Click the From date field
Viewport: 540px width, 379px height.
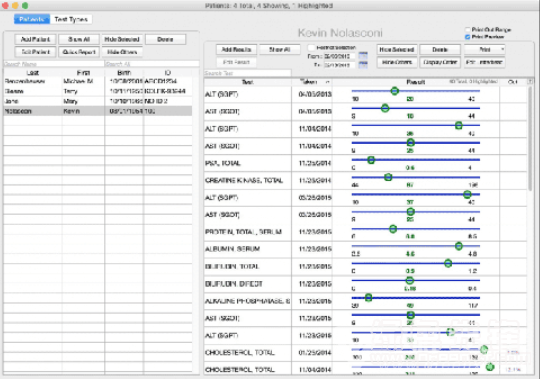(340, 56)
